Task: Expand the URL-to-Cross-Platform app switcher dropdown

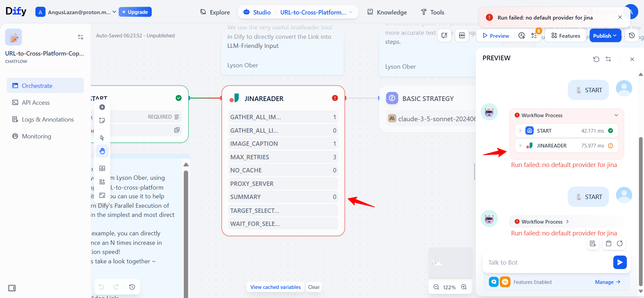Action: click(x=316, y=12)
